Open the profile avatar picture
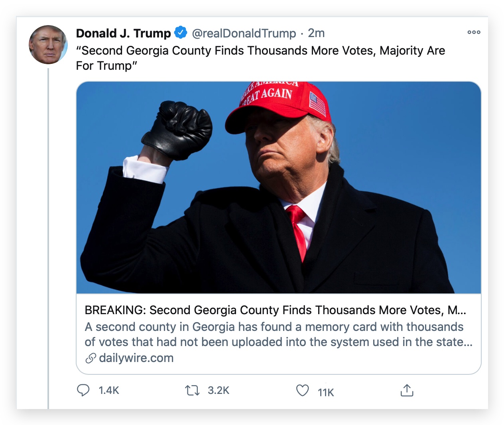 (48, 45)
